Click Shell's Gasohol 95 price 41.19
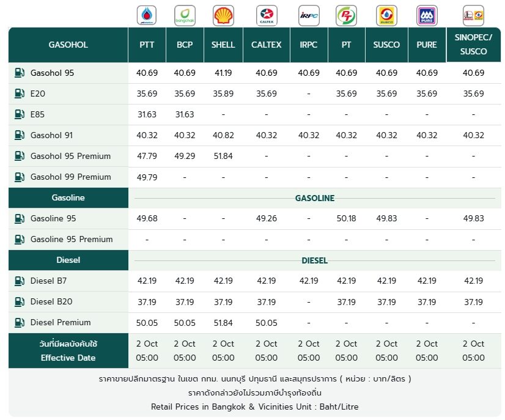This screenshot has height=420, width=505. point(223,73)
